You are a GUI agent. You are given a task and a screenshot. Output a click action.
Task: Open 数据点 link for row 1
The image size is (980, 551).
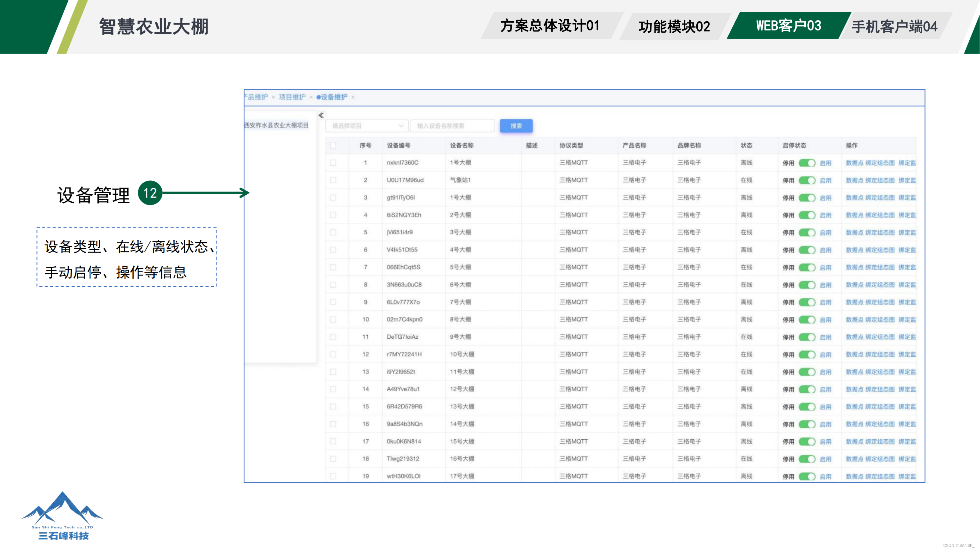tap(854, 163)
